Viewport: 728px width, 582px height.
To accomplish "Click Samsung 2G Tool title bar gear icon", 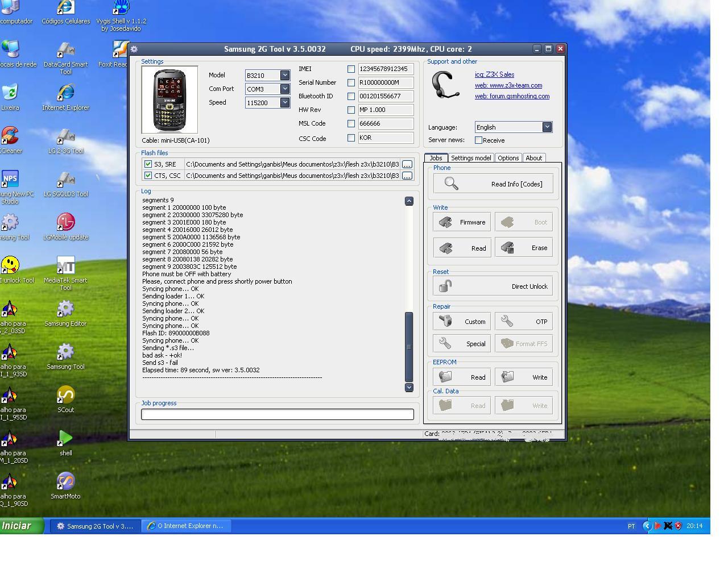I will pyautogui.click(x=134, y=49).
